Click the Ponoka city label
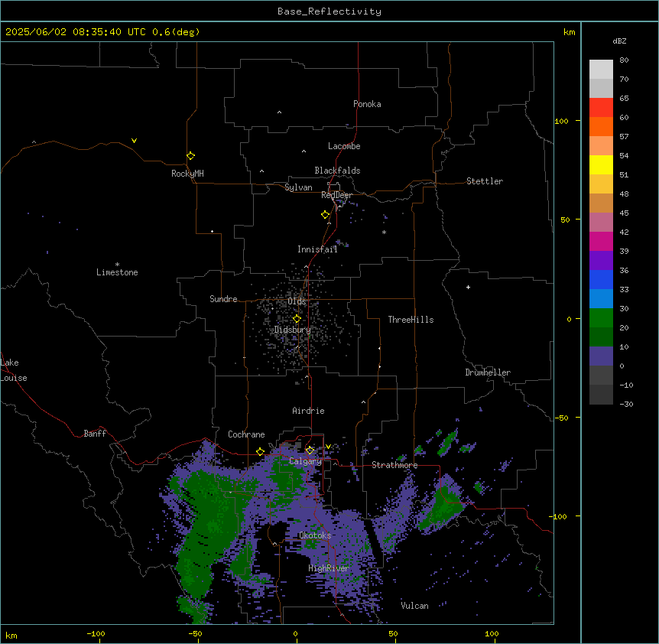The image size is (659, 644). [x=367, y=104]
